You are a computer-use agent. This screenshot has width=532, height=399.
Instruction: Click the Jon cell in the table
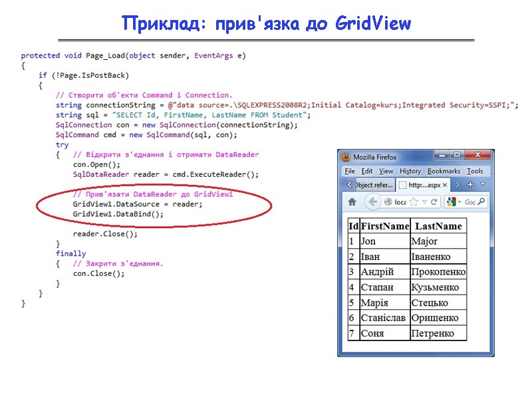[385, 241]
